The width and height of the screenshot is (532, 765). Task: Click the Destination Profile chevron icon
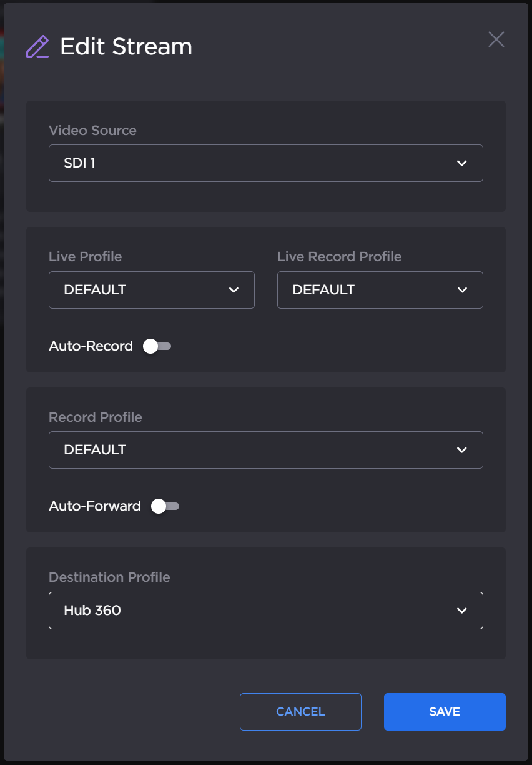pos(462,611)
